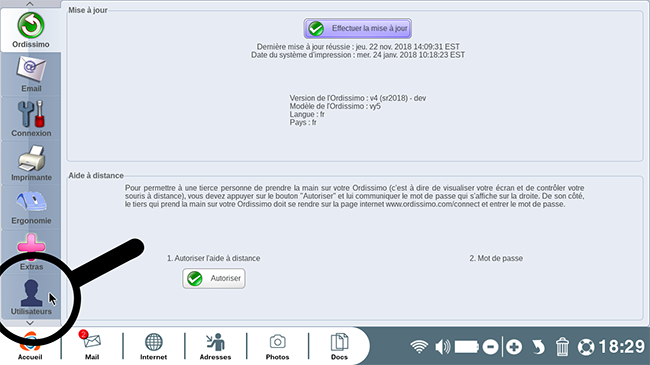Click Effectuer la mise à jour button
The width and height of the screenshot is (650, 365).
357,28
